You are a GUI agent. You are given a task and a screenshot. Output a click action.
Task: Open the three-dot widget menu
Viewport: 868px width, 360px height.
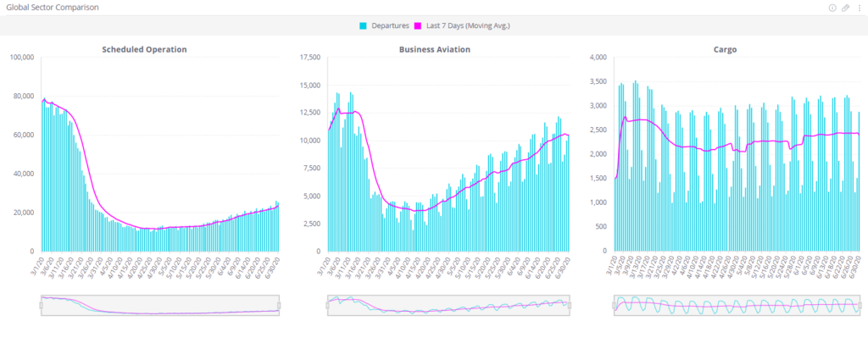click(x=860, y=8)
